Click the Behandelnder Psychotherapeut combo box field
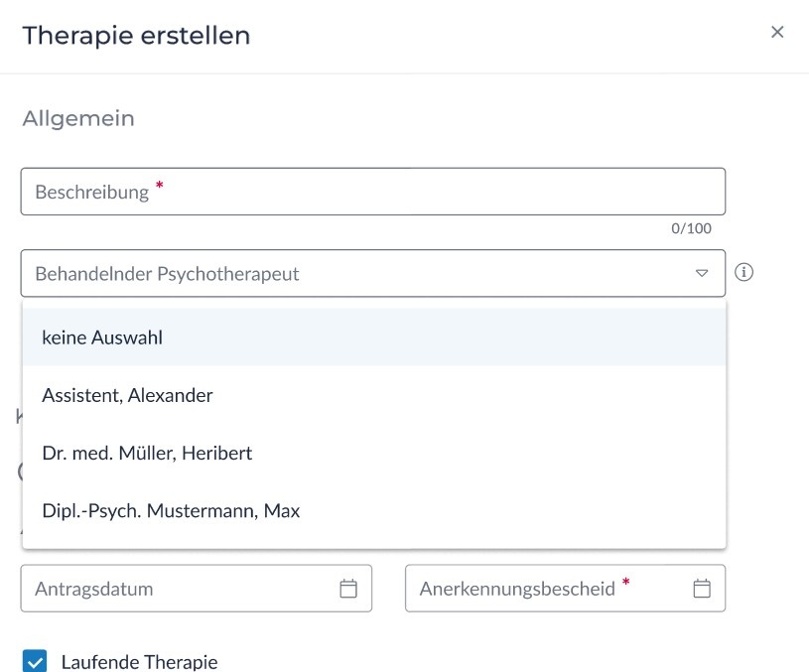809x672 pixels. (357, 273)
